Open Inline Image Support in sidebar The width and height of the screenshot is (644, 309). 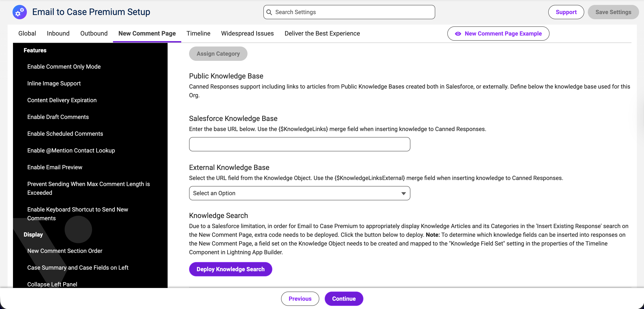[54, 83]
